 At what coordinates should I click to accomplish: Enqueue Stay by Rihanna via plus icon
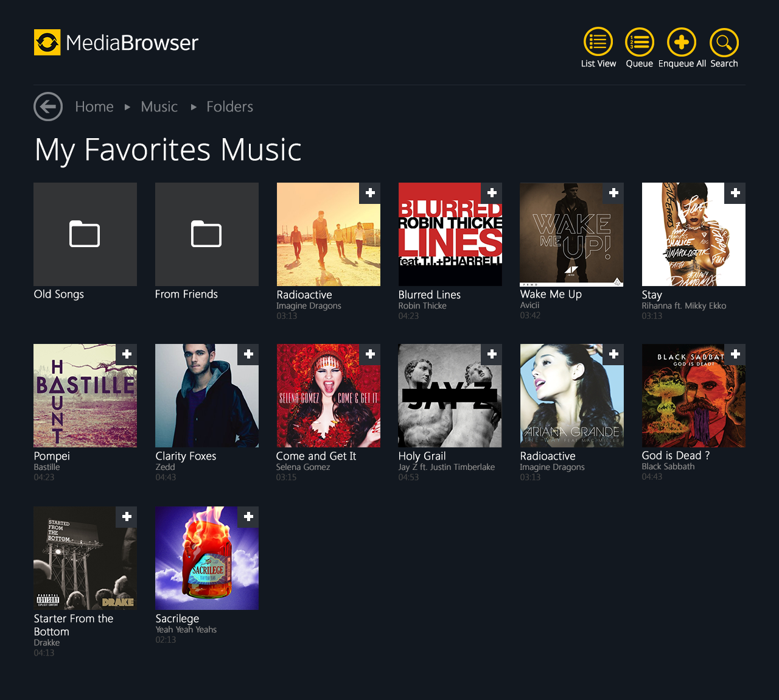(735, 193)
